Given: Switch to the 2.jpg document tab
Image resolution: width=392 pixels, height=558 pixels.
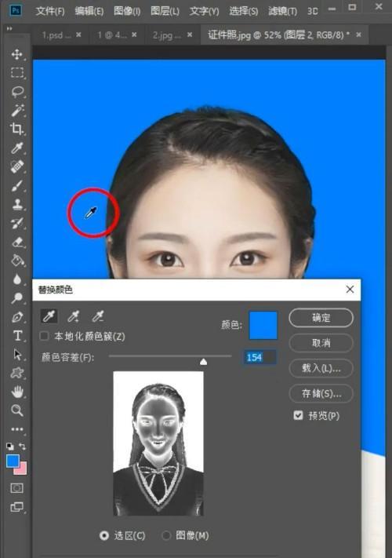Looking at the screenshot, I should coord(167,35).
